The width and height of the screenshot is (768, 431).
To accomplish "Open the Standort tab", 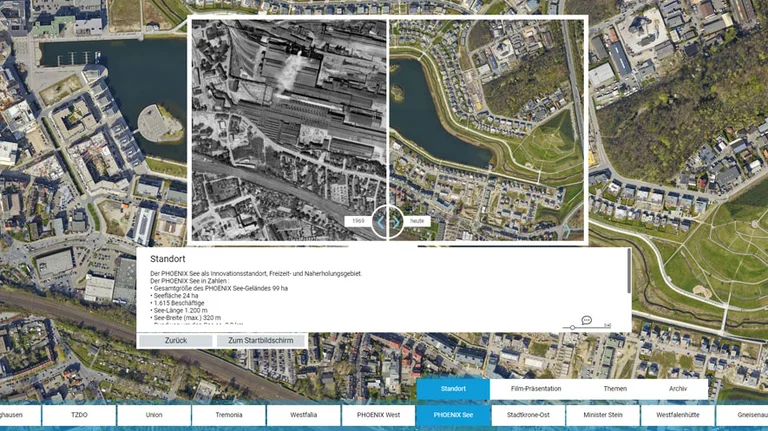I will click(x=453, y=389).
